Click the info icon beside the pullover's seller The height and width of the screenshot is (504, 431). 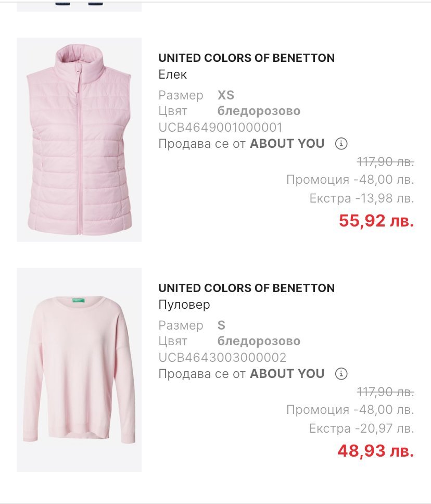tap(341, 373)
